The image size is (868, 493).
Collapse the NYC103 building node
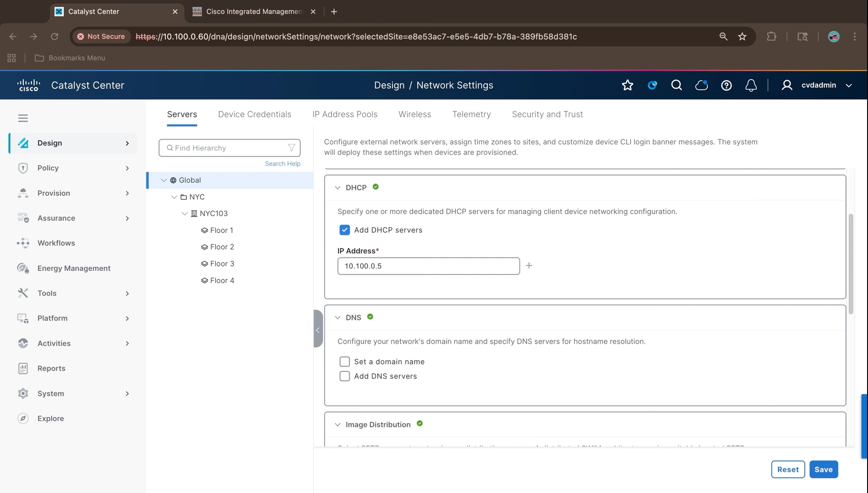pyautogui.click(x=184, y=214)
